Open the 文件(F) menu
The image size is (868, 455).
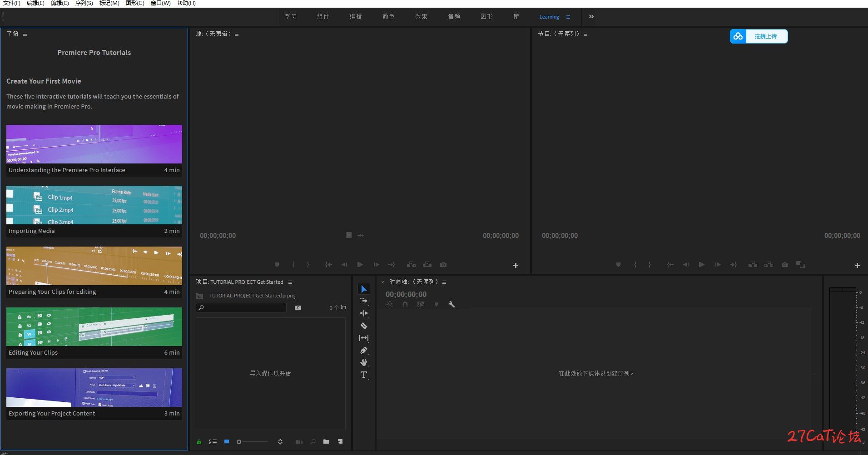pos(11,3)
